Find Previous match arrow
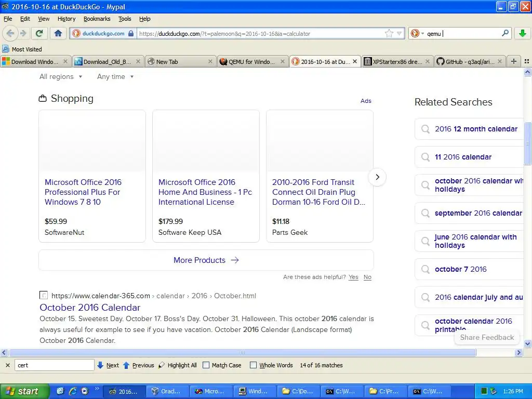 (138, 365)
